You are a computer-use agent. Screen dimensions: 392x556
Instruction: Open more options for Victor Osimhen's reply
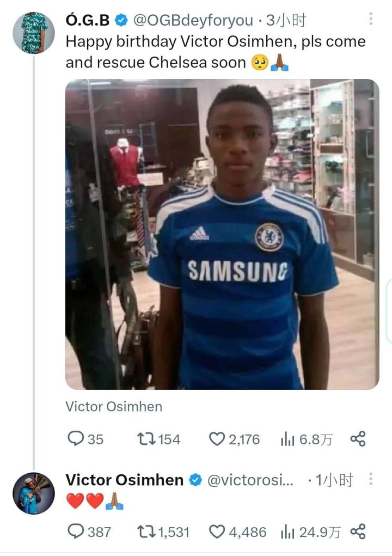pos(371,479)
